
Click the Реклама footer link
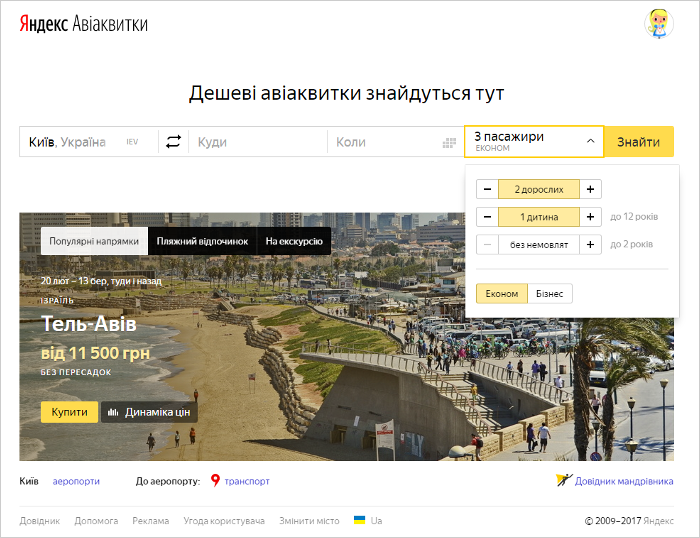[x=150, y=521]
